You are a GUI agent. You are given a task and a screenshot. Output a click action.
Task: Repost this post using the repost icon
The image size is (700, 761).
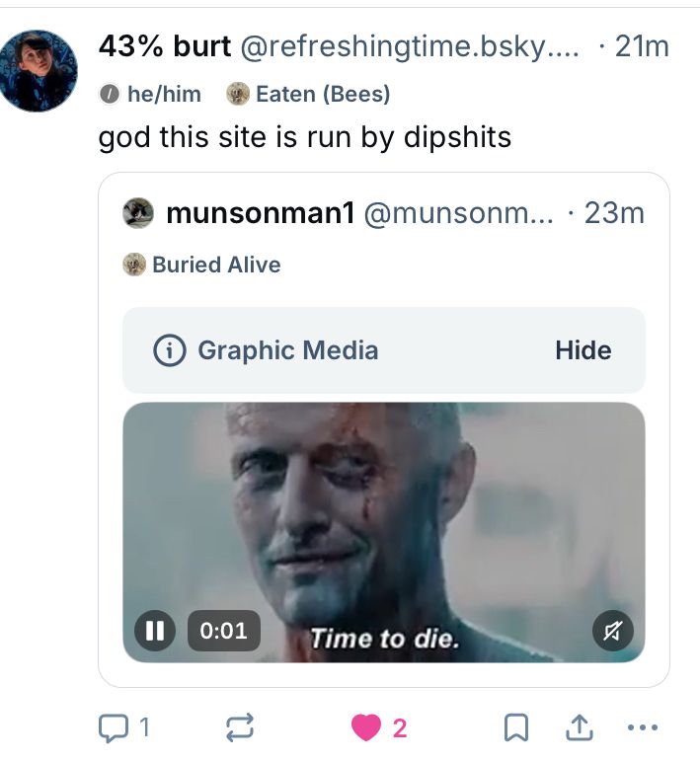pyautogui.click(x=240, y=728)
